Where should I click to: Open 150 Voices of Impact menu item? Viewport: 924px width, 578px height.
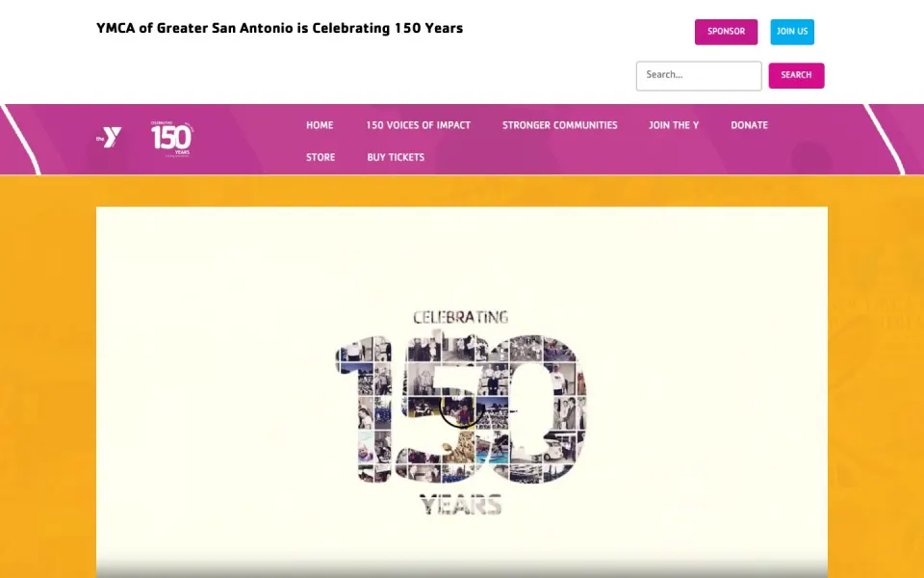418,125
